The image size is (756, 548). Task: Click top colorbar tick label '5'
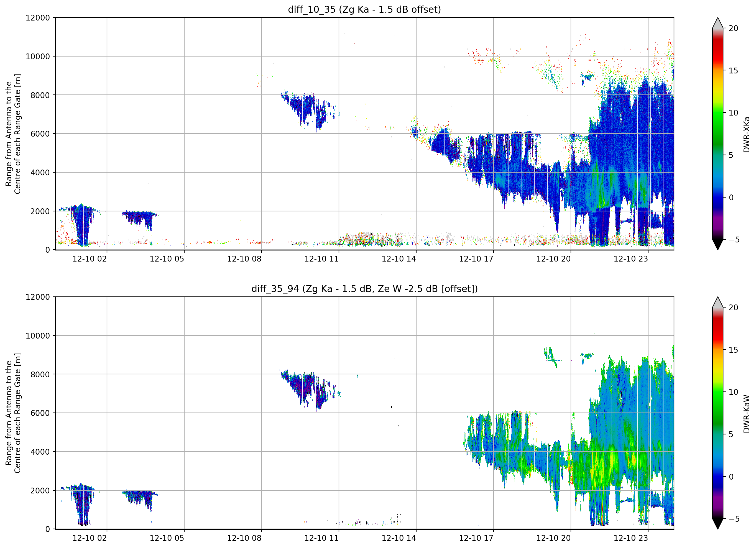[731, 155]
